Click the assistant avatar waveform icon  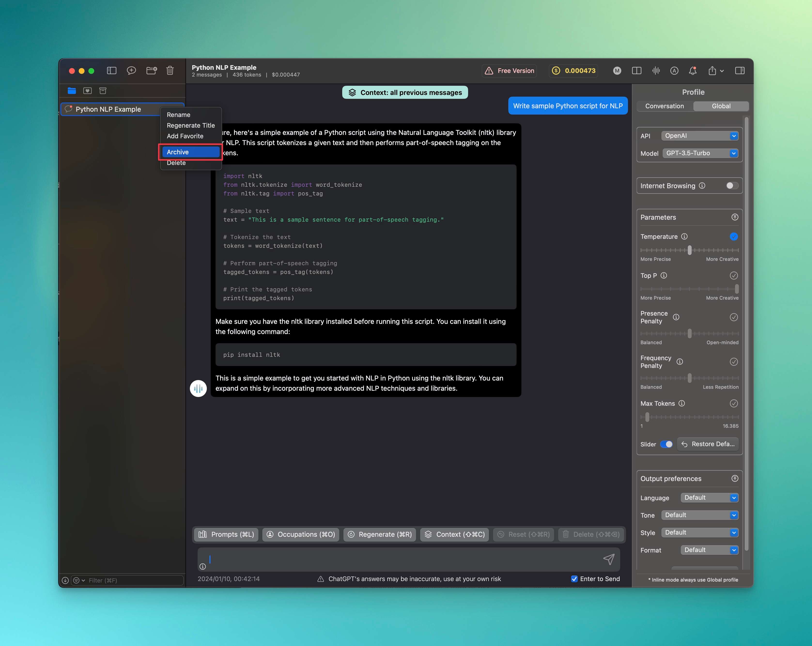click(x=198, y=388)
